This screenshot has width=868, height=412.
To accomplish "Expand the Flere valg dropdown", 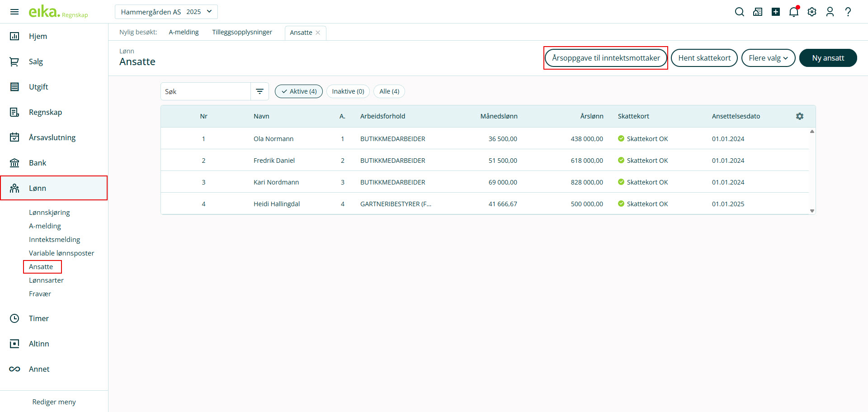I will (768, 58).
